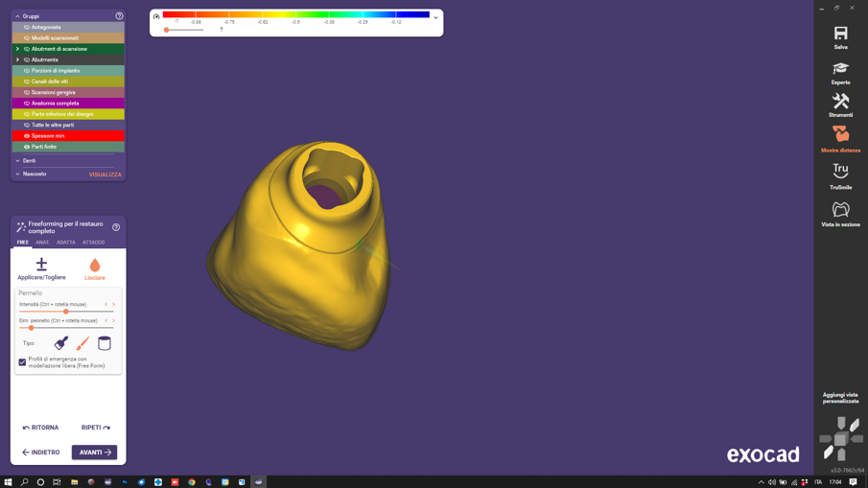Expand Abutment di scansione group
868x488 pixels.
point(17,49)
